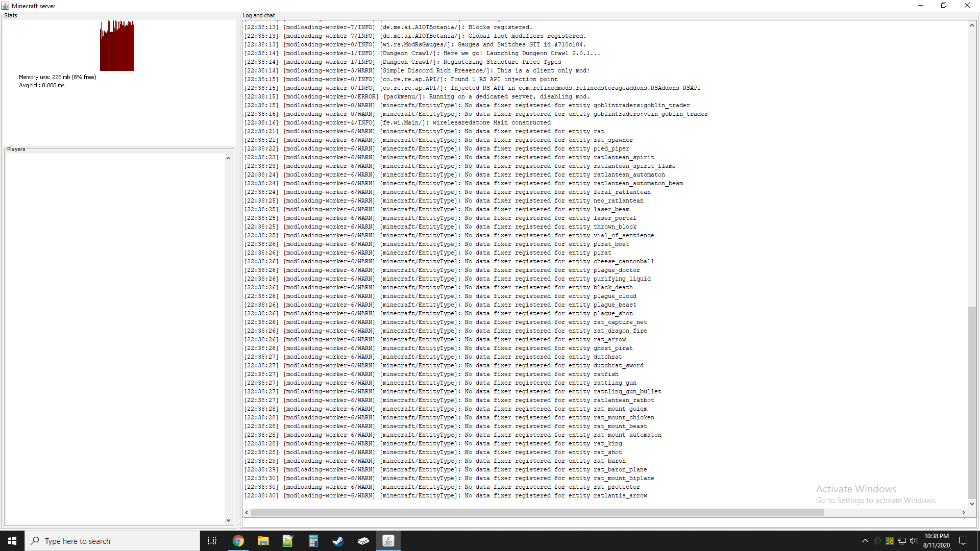The image size is (980, 551).
Task: Click the log line for entity ratlantis_arrow
Action: 446,495
